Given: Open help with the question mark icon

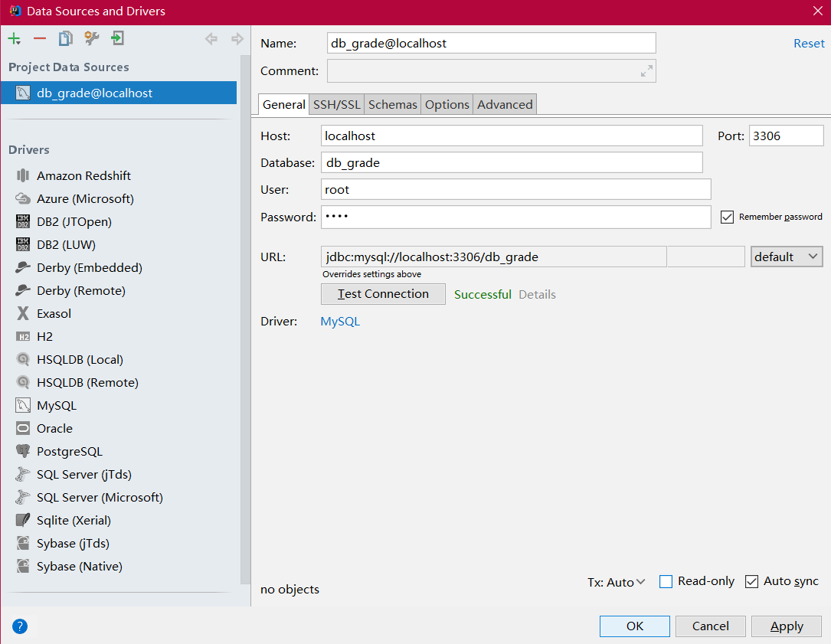Looking at the screenshot, I should pyautogui.click(x=20, y=626).
